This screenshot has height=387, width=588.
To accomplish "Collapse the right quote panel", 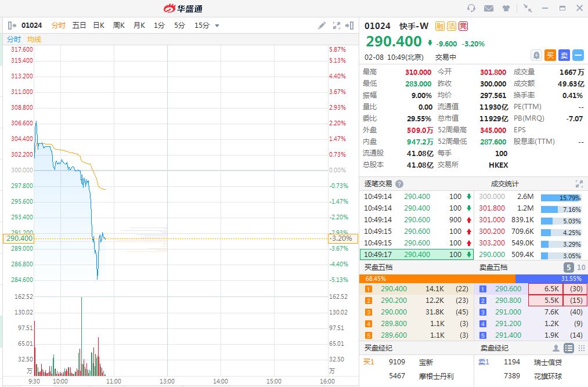I will (349, 26).
